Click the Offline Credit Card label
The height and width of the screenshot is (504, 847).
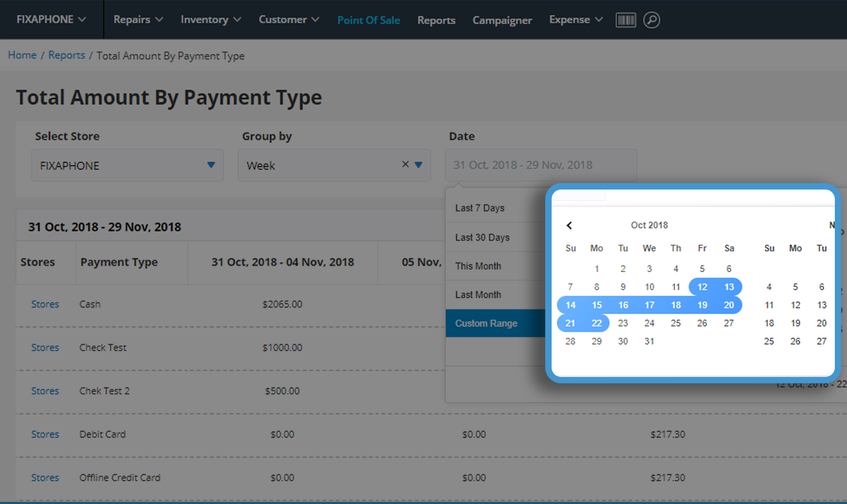coord(120,478)
